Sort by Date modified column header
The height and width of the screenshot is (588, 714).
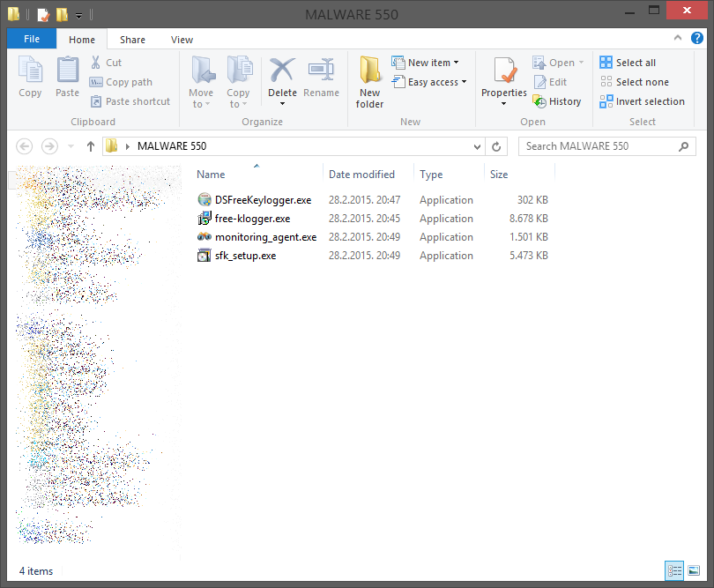(x=361, y=175)
